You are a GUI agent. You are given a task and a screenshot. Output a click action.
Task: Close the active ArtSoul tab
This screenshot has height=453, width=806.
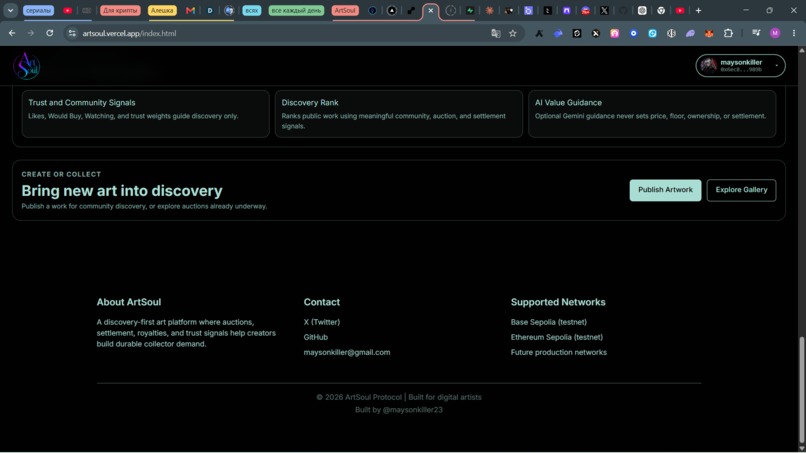[431, 10]
